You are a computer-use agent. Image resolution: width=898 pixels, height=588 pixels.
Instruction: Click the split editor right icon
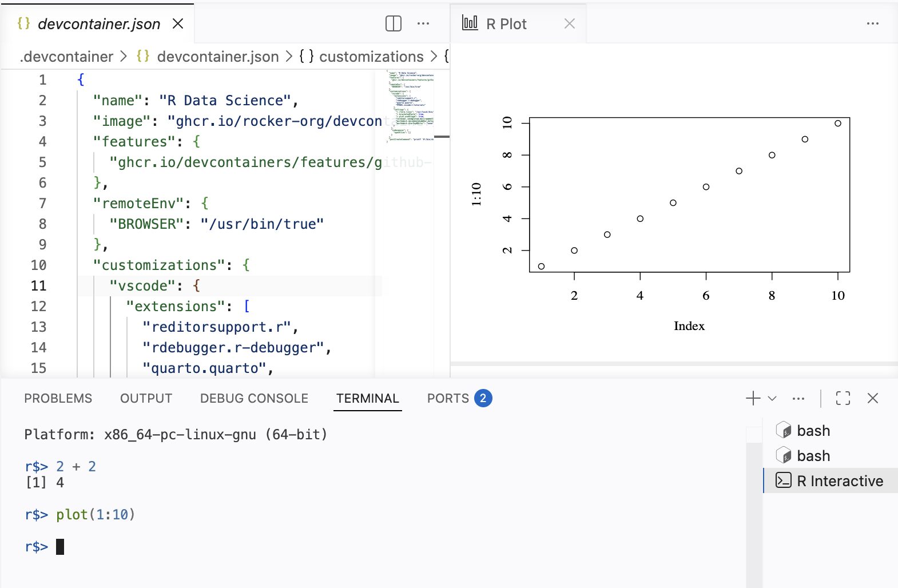pyautogui.click(x=394, y=23)
